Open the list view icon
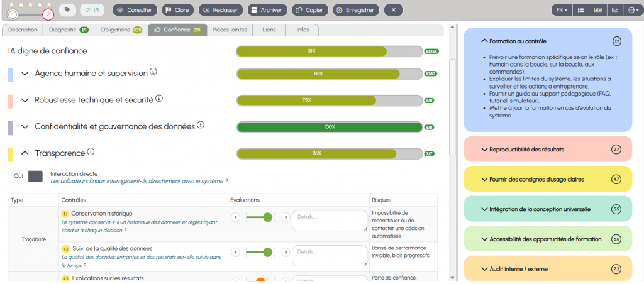The image size is (644, 284). coord(580,10)
